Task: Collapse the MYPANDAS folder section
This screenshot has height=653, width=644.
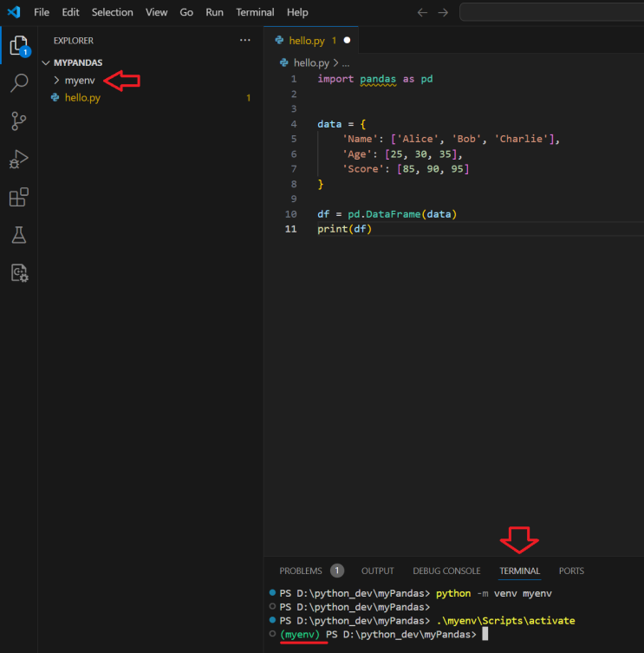Action: point(46,62)
